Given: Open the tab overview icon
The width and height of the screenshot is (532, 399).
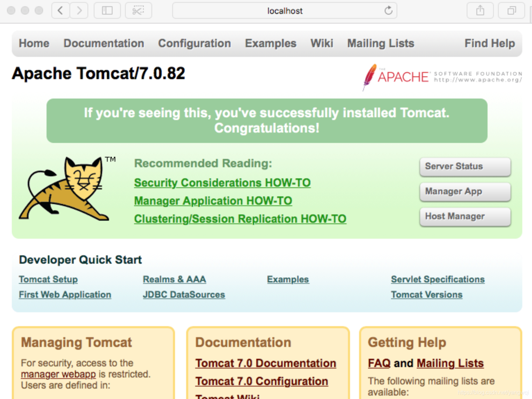Looking at the screenshot, I should point(511,10).
